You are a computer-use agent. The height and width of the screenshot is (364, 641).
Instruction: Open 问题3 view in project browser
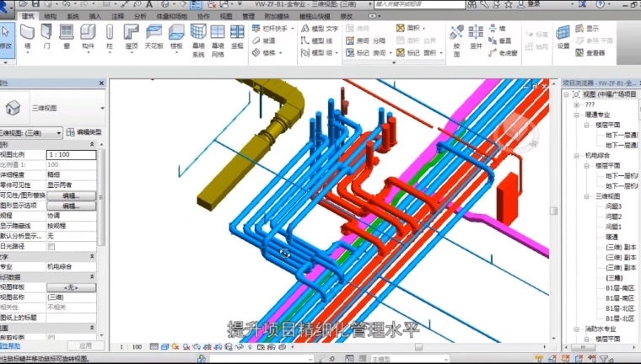[613, 206]
